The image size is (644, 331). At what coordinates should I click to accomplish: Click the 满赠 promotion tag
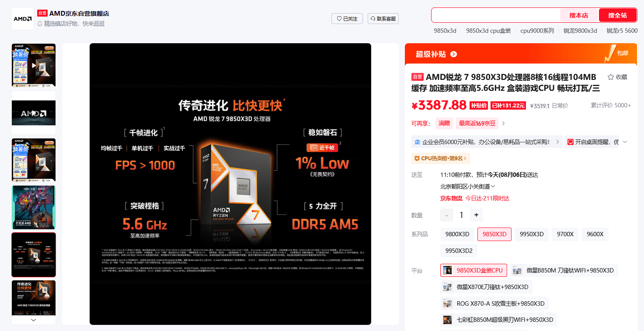pos(444,124)
